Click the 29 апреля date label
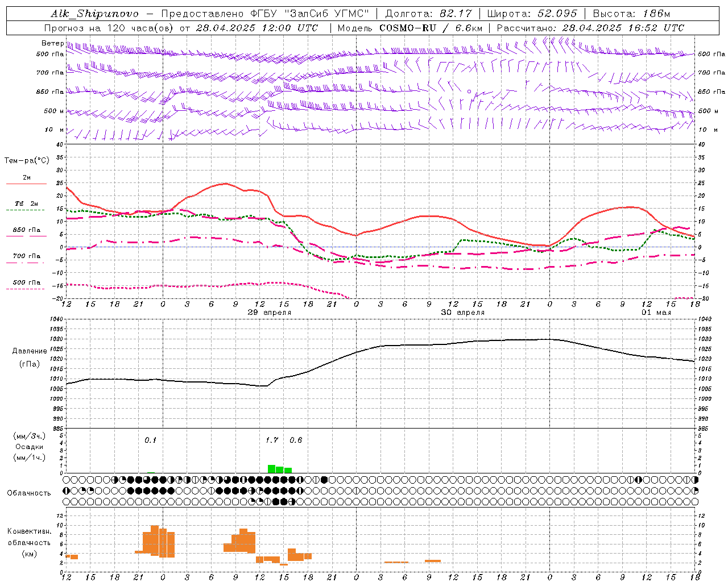The height and width of the screenshot is (582, 728). pyautogui.click(x=270, y=313)
